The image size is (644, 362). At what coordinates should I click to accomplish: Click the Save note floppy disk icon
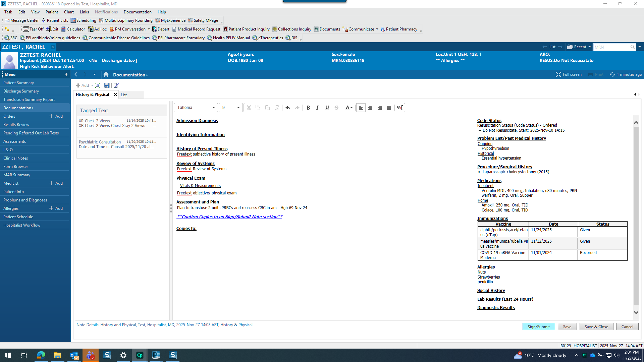[x=107, y=85]
